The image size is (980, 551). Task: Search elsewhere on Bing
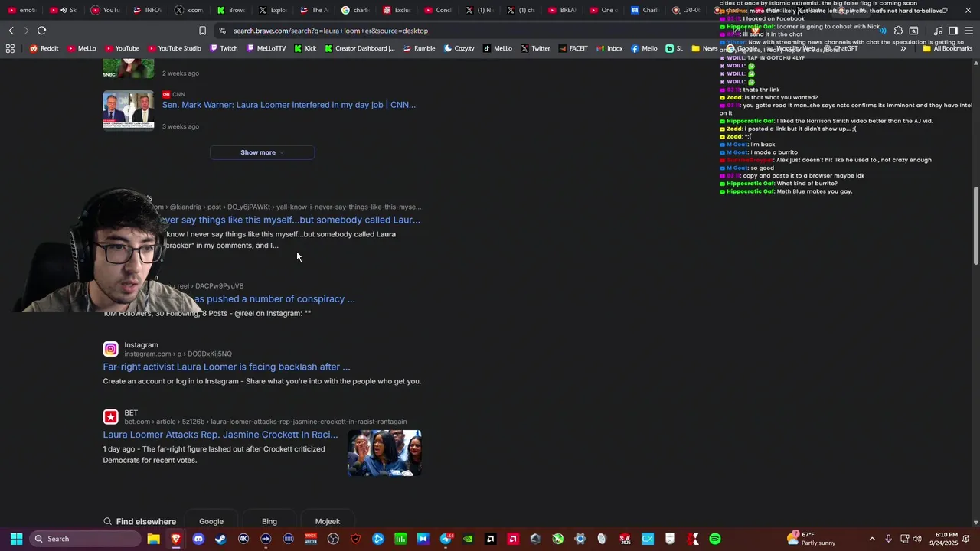pyautogui.click(x=269, y=521)
